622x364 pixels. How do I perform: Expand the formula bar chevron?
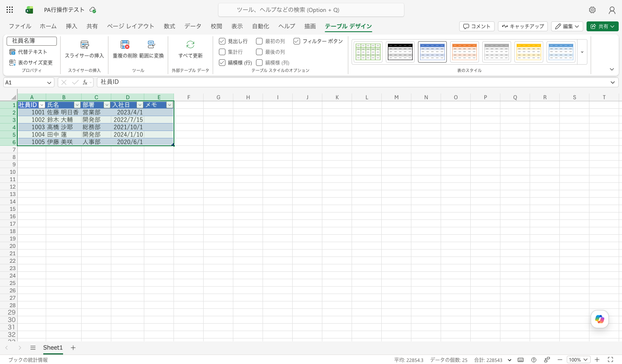coord(613,82)
